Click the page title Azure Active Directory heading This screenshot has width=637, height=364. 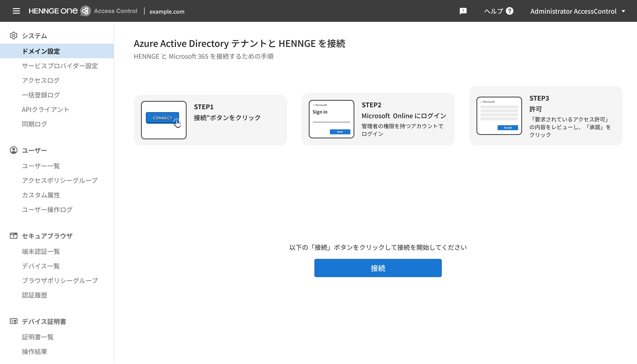click(239, 43)
